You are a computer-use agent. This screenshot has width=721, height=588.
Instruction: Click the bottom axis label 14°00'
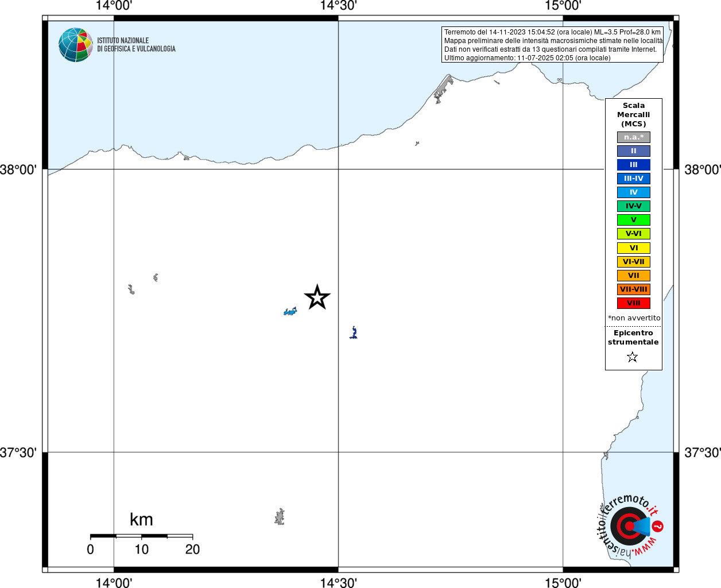pyautogui.click(x=114, y=583)
